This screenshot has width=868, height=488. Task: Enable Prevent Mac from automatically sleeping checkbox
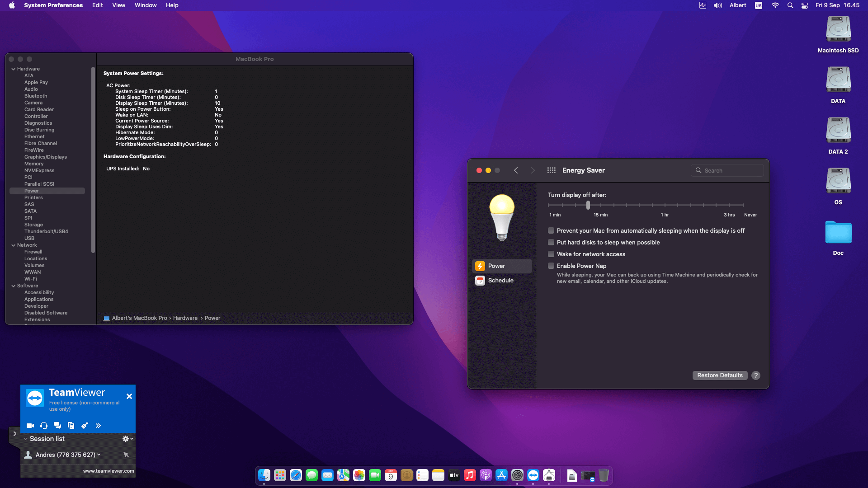pyautogui.click(x=551, y=231)
